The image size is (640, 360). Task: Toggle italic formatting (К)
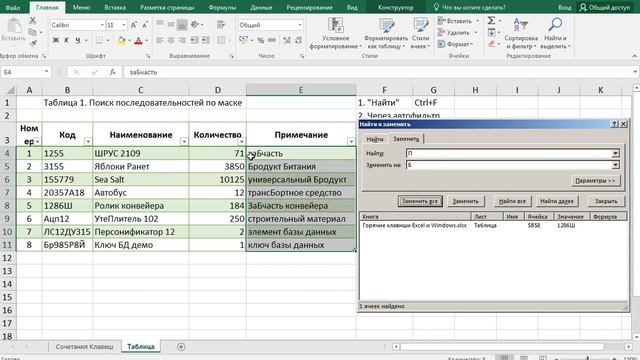pos(66,40)
